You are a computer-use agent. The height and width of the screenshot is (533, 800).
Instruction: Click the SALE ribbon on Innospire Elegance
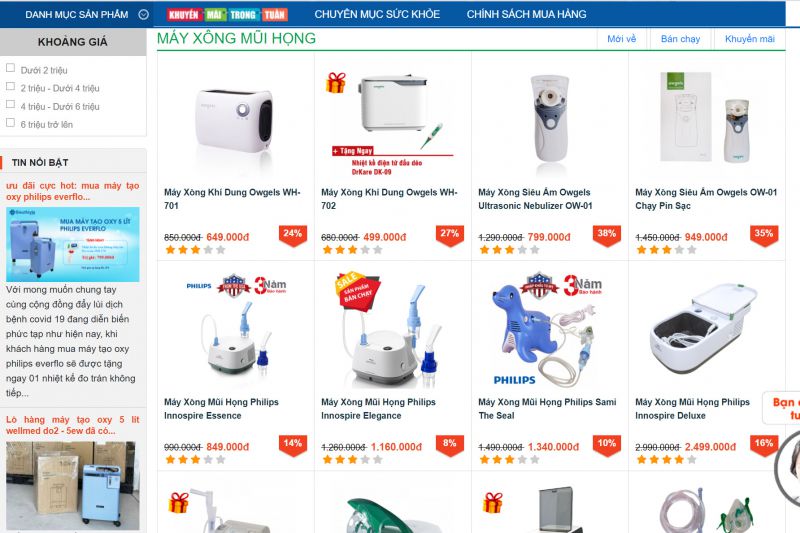357,291
